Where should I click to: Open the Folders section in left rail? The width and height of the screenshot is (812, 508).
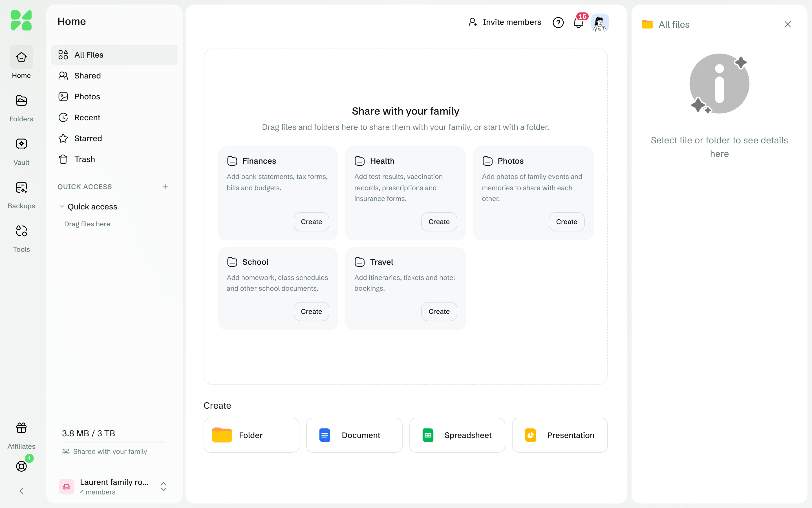point(21,108)
